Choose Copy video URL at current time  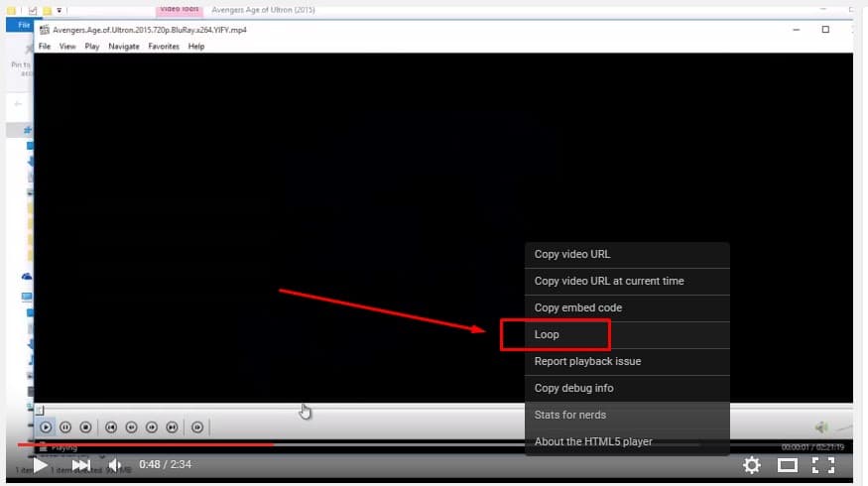tap(609, 281)
